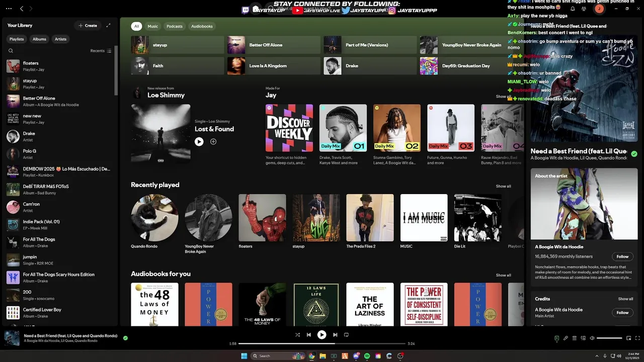Open the Recents sort dropdown
Image resolution: width=644 pixels, height=362 pixels.
[101, 51]
